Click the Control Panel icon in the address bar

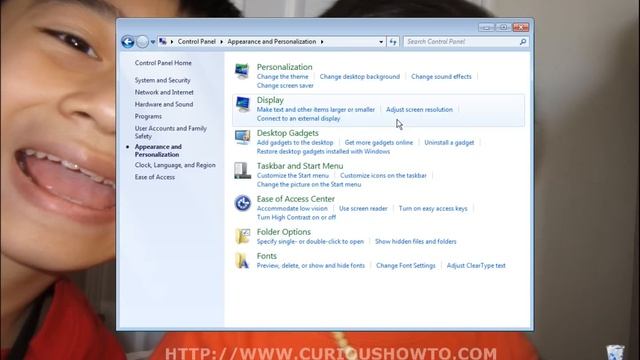point(163,42)
